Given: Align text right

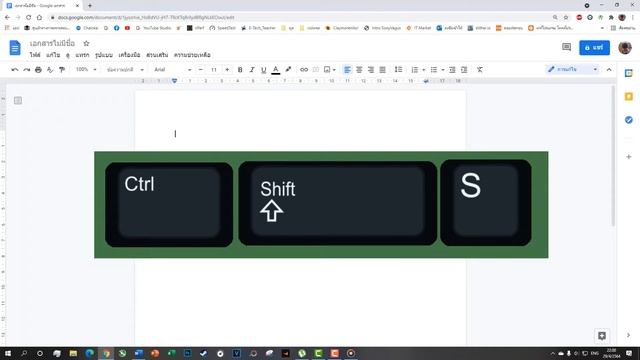Looking at the screenshot, I should [x=371, y=70].
